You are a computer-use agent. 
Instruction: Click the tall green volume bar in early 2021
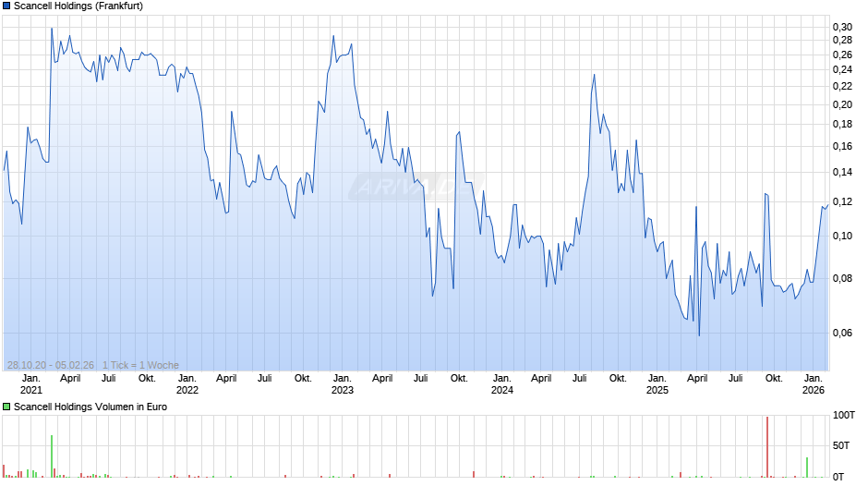[52, 456]
